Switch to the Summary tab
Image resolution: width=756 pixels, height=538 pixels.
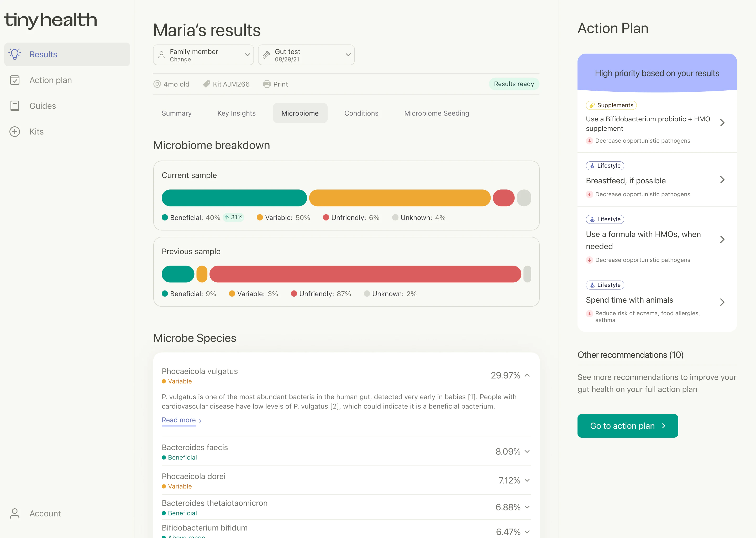pos(176,113)
